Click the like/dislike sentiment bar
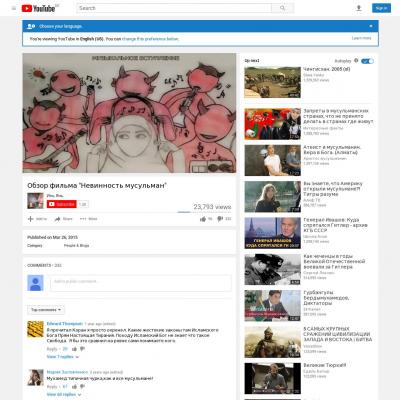Image resolution: width=400 pixels, height=400 pixels. tap(204, 212)
